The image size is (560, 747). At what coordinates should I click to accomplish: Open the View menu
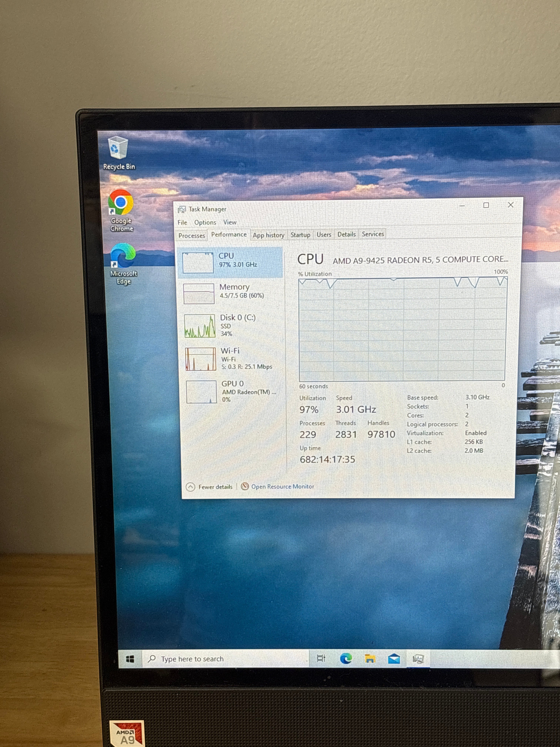tap(229, 222)
